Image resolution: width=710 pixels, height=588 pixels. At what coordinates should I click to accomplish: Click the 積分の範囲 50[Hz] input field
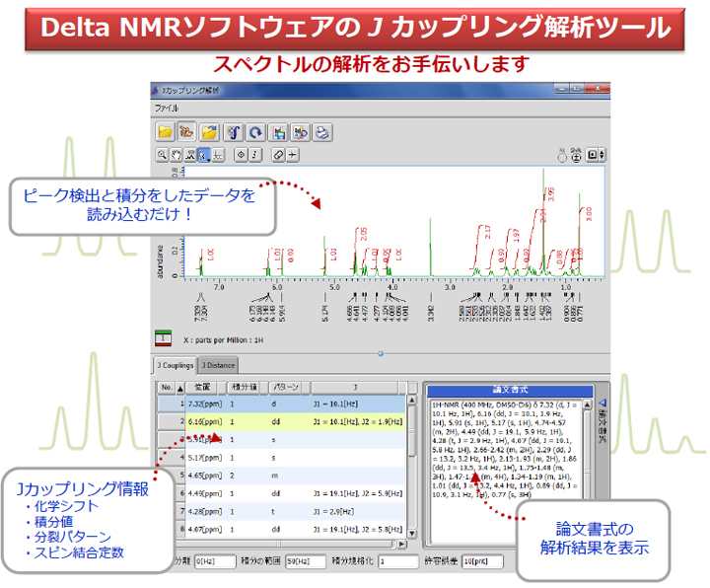pyautogui.click(x=305, y=561)
